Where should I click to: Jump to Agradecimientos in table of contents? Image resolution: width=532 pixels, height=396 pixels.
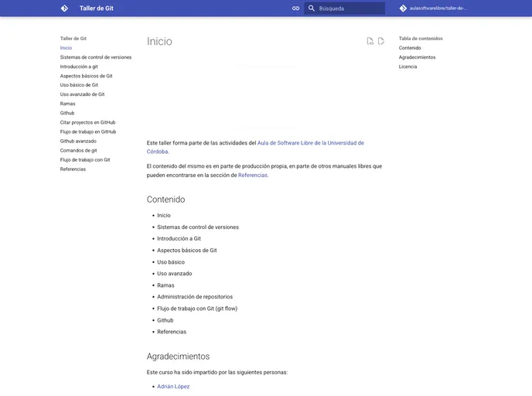click(x=417, y=57)
